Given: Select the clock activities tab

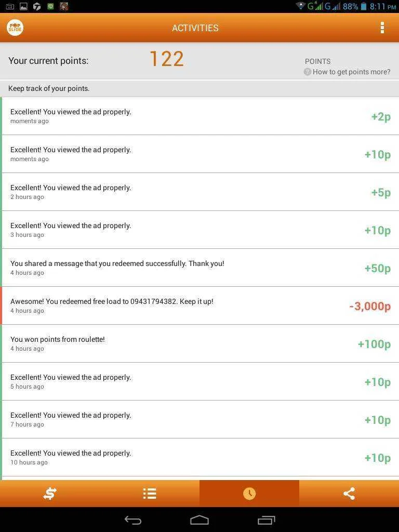Looking at the screenshot, I should (x=249, y=494).
